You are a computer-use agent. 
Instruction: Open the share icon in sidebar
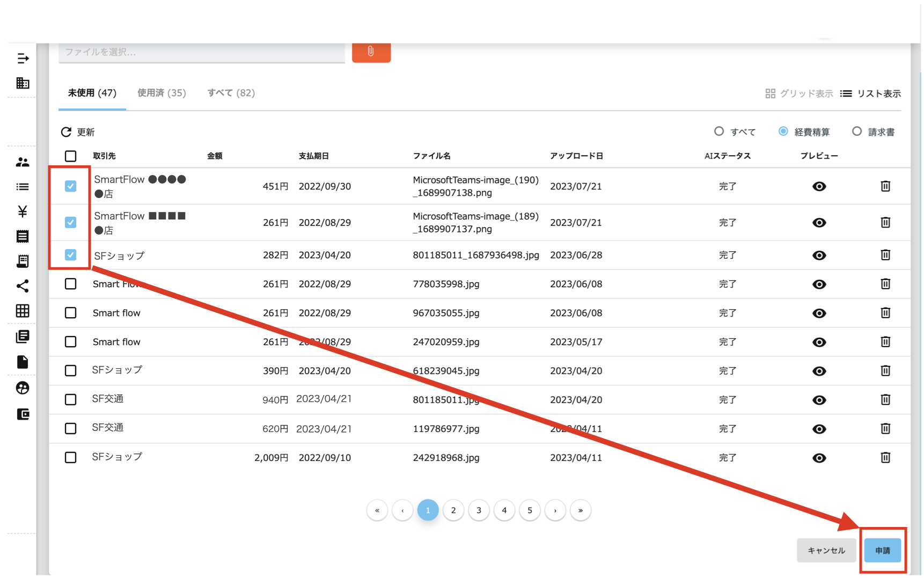(23, 286)
